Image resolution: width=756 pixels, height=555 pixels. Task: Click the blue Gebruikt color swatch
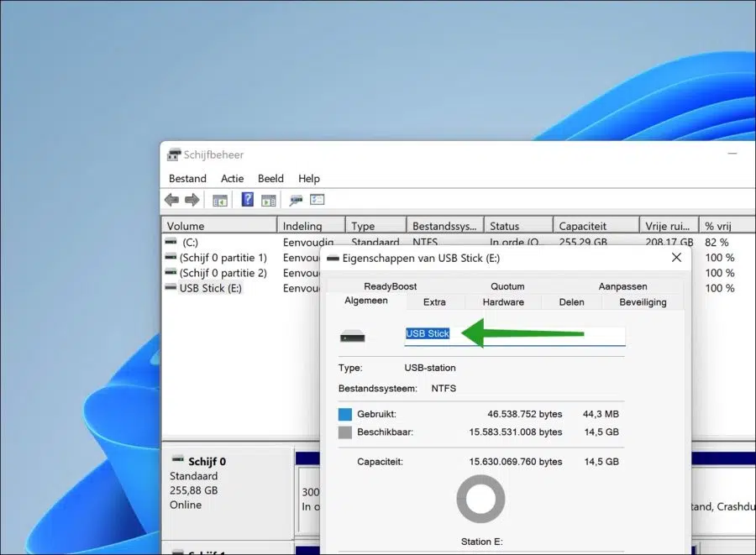point(345,414)
